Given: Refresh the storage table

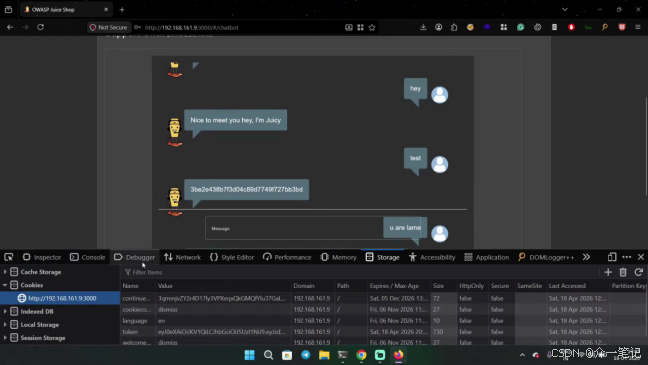Looking at the screenshot, I should click(638, 272).
